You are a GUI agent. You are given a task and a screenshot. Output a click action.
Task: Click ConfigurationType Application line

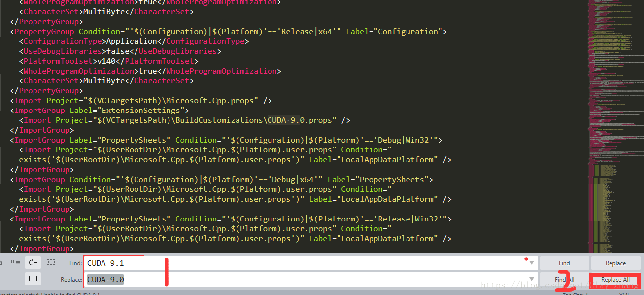click(x=134, y=41)
